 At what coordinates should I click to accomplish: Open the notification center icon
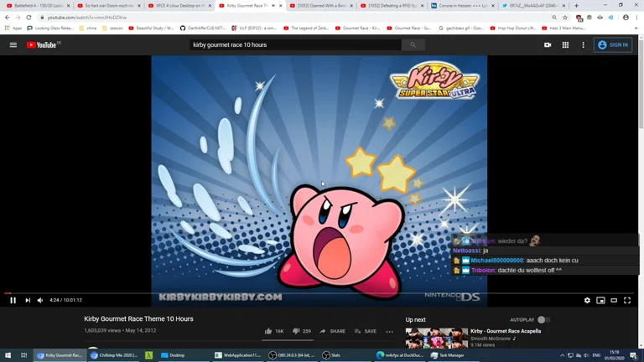[634, 355]
